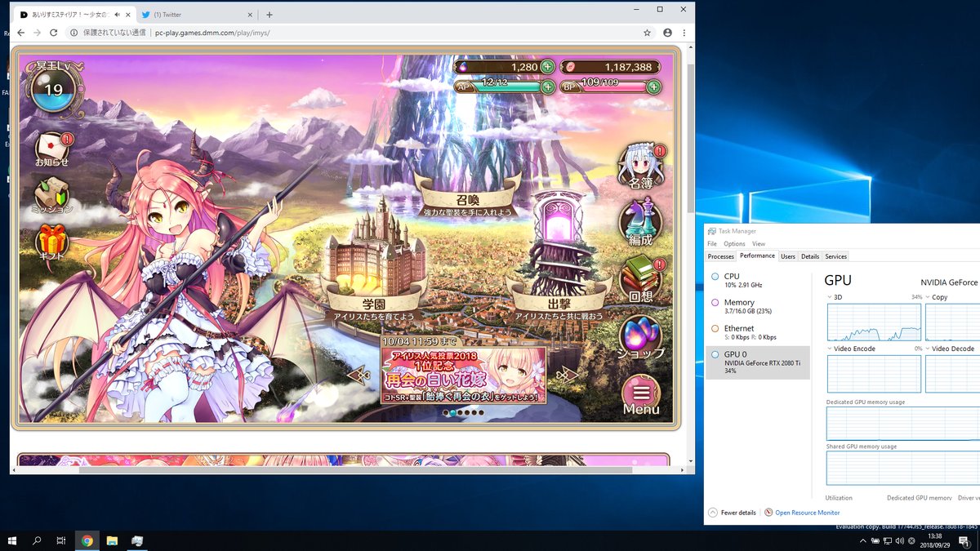Open the 編成 formation chess icon

(641, 222)
